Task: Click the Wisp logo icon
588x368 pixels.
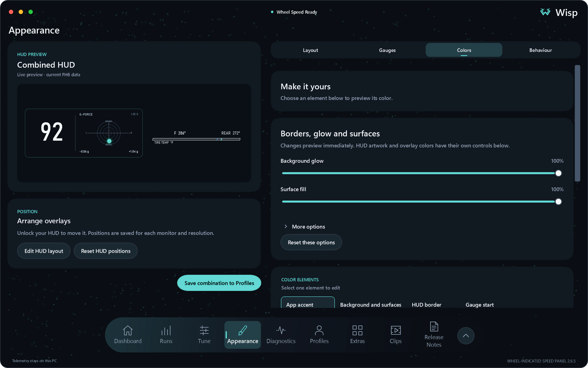Action: point(545,12)
